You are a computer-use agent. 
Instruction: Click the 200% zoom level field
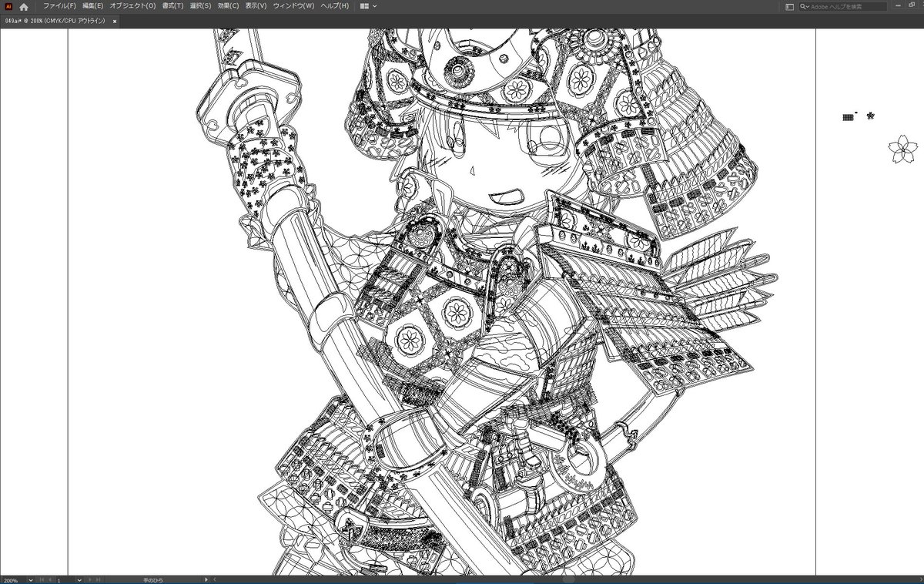coord(13,579)
